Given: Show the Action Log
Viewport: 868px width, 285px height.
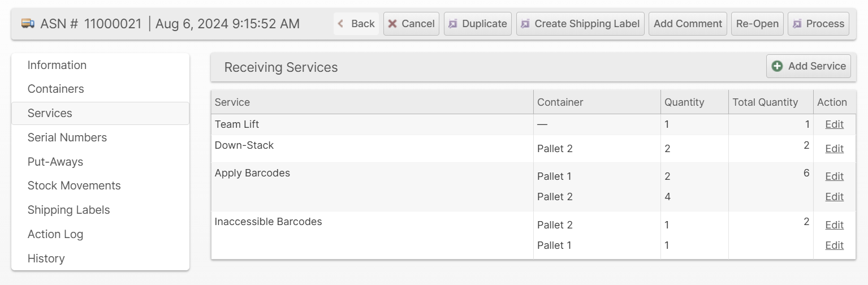Looking at the screenshot, I should tap(55, 234).
